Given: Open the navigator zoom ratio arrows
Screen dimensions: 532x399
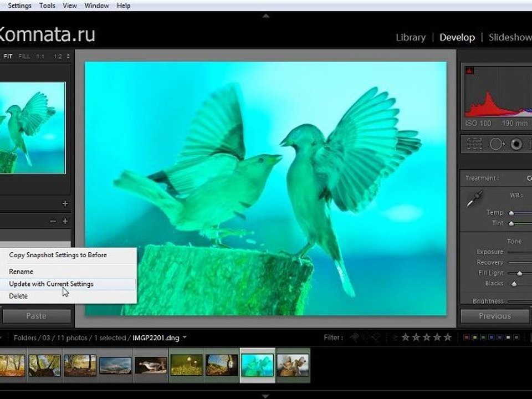Looking at the screenshot, I should (68, 57).
